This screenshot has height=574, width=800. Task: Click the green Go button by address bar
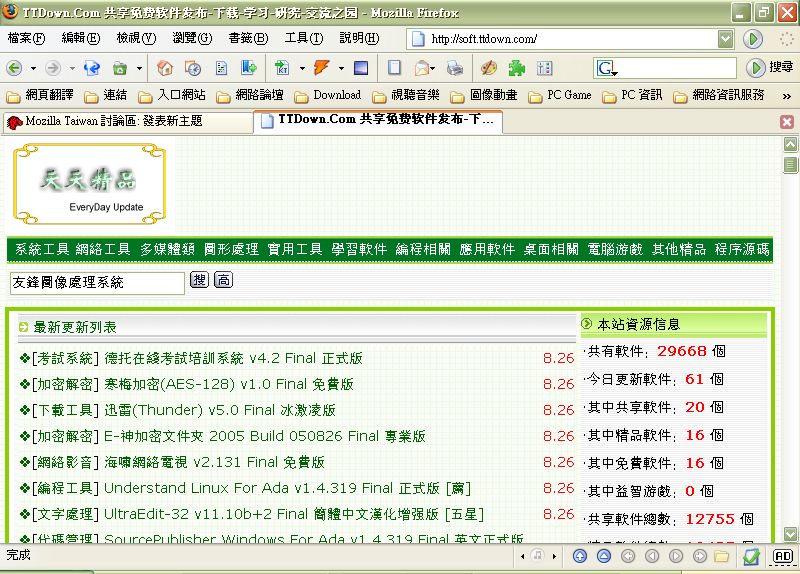[753, 39]
